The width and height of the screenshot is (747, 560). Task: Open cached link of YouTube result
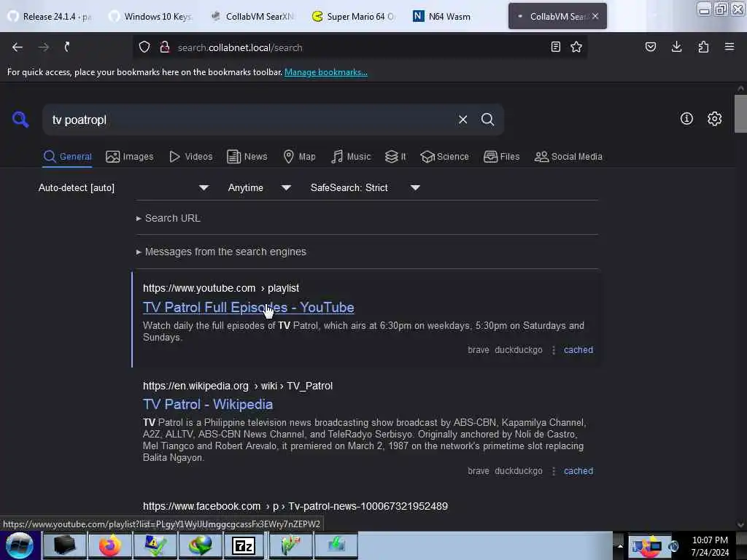click(578, 350)
